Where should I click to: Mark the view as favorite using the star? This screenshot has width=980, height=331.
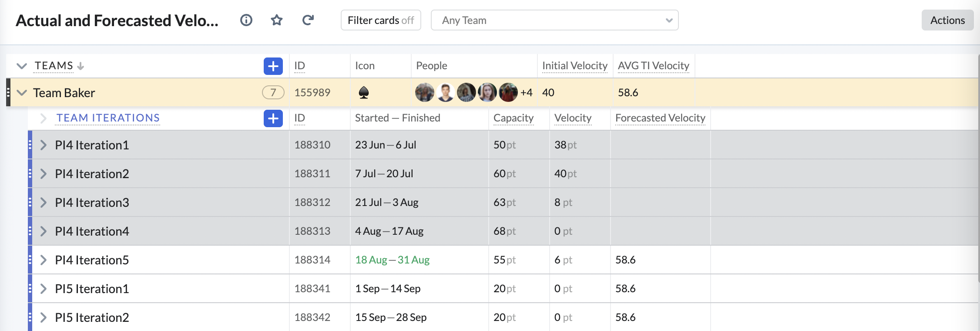(x=277, y=20)
